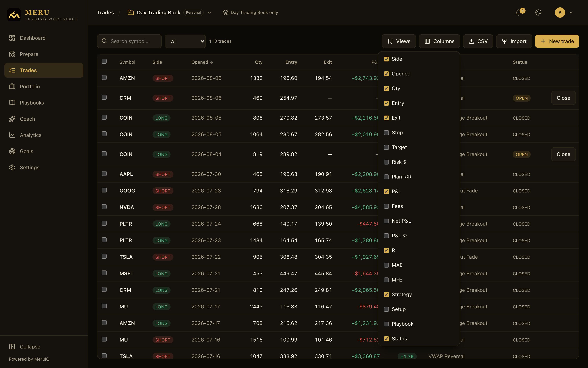The height and width of the screenshot is (368, 588).
Task: Click the SHORT badge on TSLA 2026-07-22 row
Action: coord(163,257)
